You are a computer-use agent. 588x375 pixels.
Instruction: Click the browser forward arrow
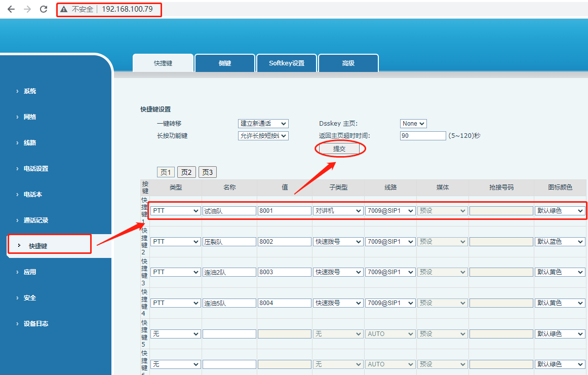pyautogui.click(x=27, y=9)
